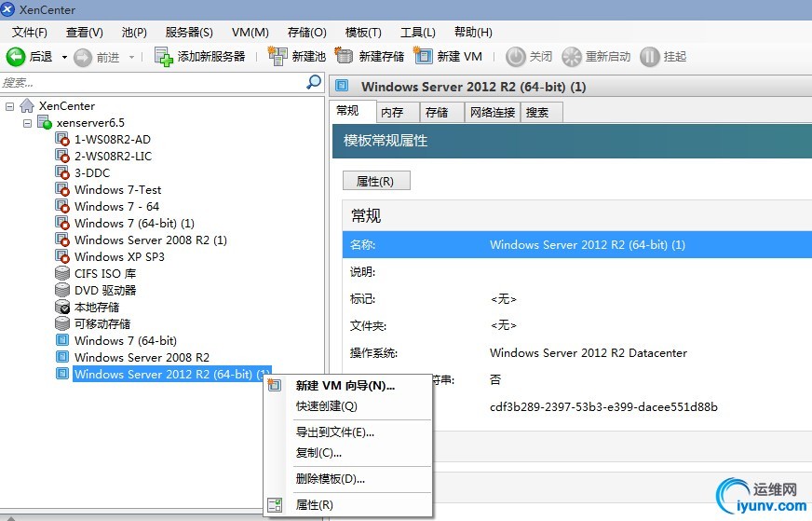Click the grey Forward arrow icon

coord(82,57)
